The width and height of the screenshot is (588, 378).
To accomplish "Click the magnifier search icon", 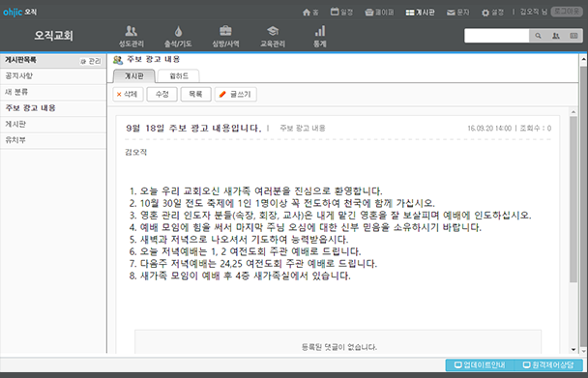I will coord(538,36).
